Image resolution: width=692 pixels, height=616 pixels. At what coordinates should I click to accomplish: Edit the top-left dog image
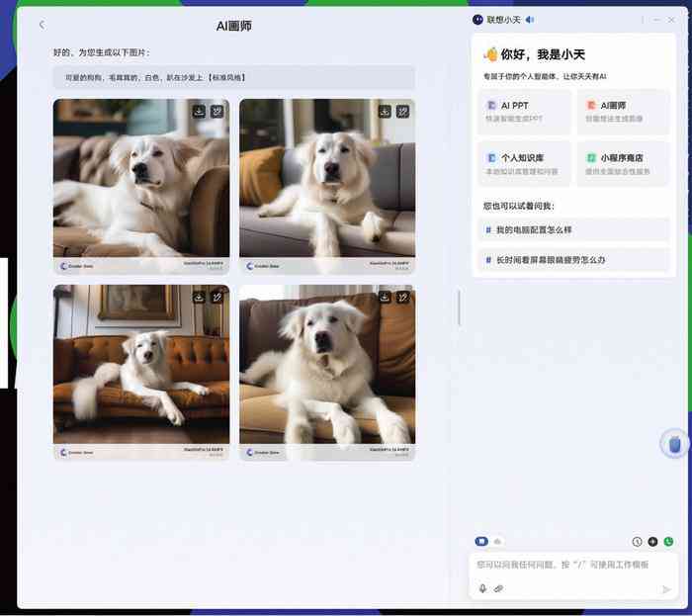217,111
